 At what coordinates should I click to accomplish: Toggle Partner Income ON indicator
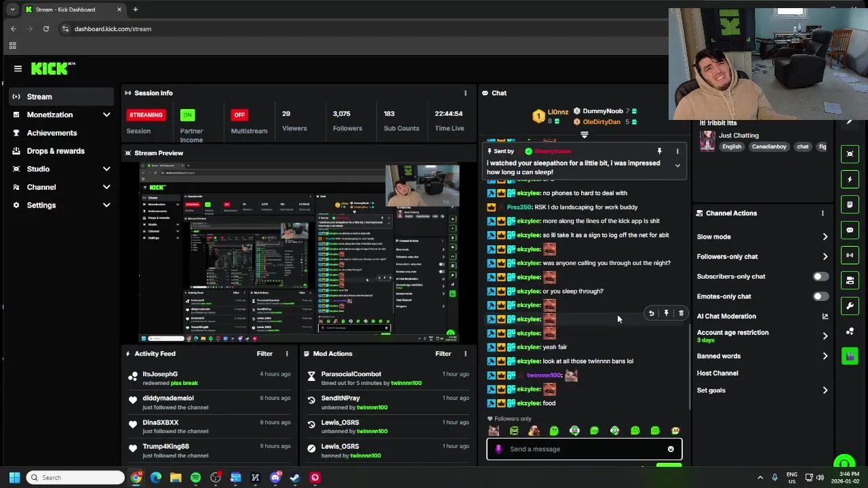click(x=188, y=115)
